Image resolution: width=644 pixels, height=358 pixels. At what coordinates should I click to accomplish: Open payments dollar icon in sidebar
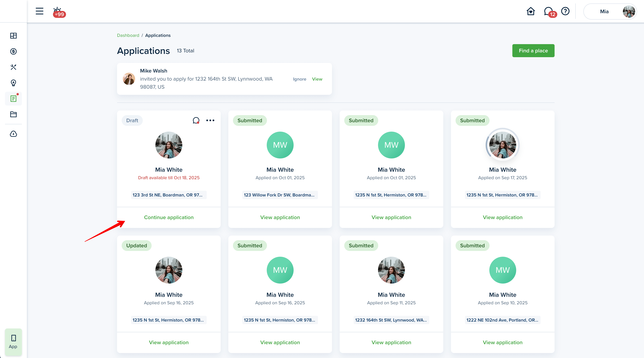point(13,51)
